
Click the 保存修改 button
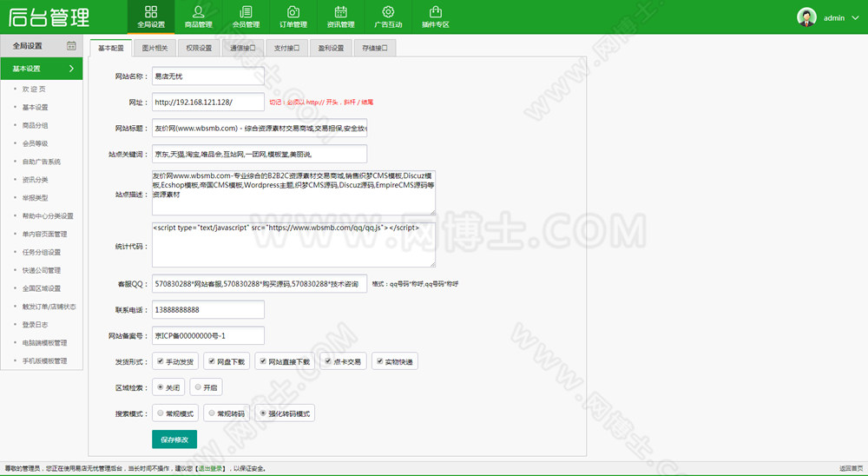(174, 440)
